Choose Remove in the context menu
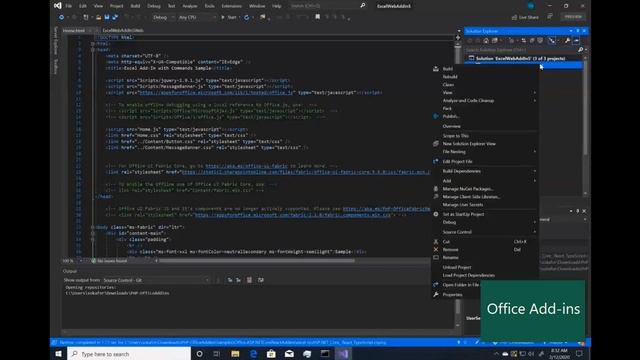The height and width of the screenshot is (360, 640). (x=450, y=249)
